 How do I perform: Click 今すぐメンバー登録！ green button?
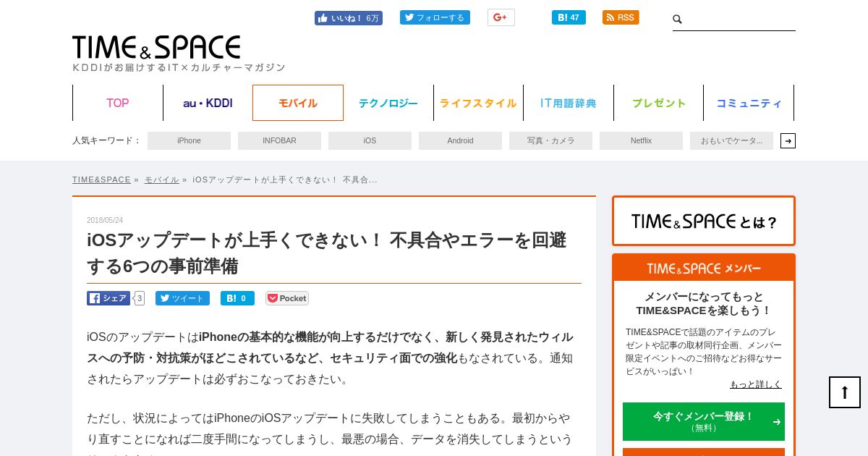point(704,421)
